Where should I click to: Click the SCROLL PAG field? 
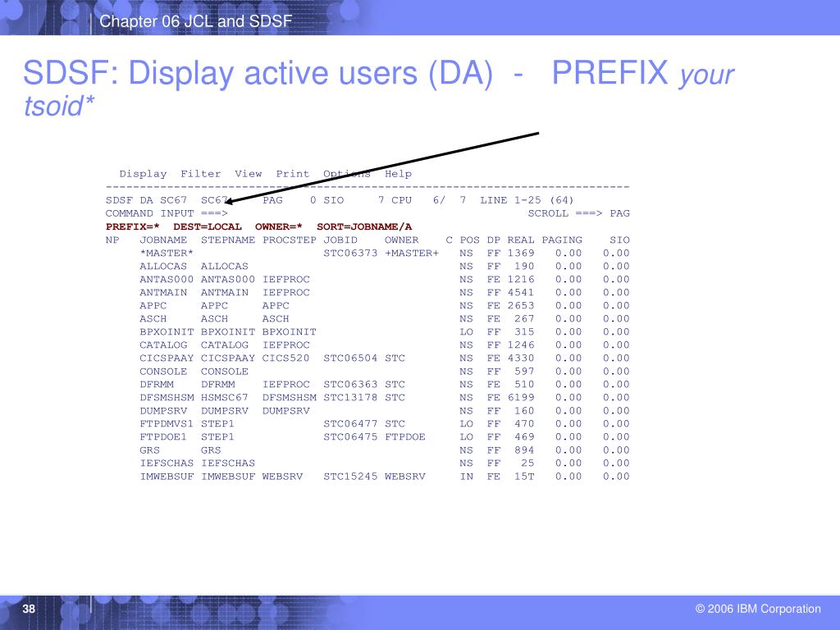[578, 213]
